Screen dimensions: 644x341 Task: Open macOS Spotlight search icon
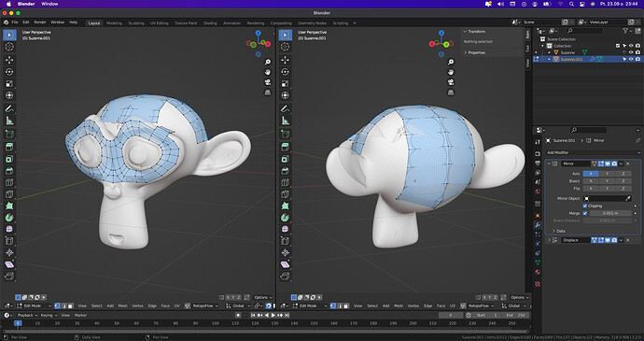tap(571, 4)
